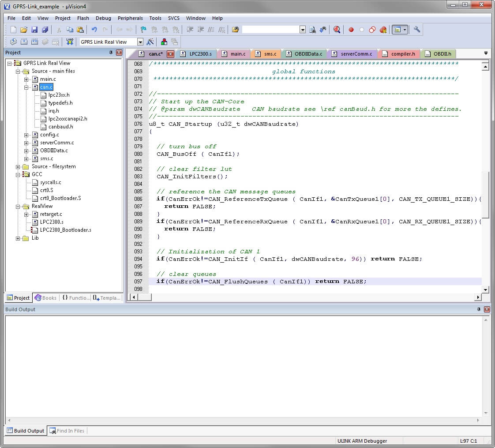
Task: Click the empty search field in toolbar
Action: pyautogui.click(x=270, y=30)
